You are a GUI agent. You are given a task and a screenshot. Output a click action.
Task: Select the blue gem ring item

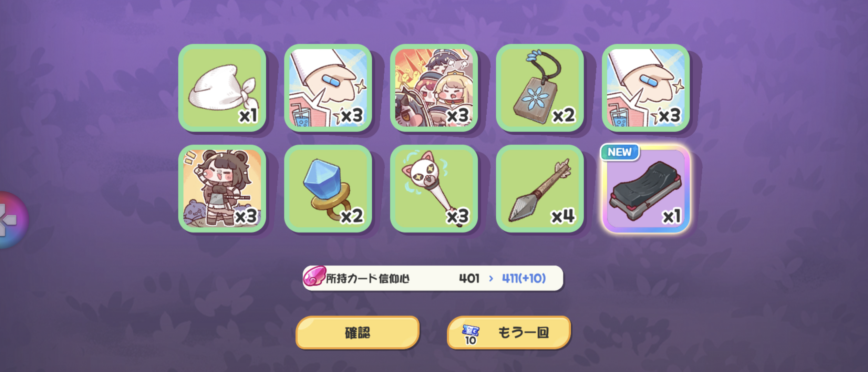point(328,188)
